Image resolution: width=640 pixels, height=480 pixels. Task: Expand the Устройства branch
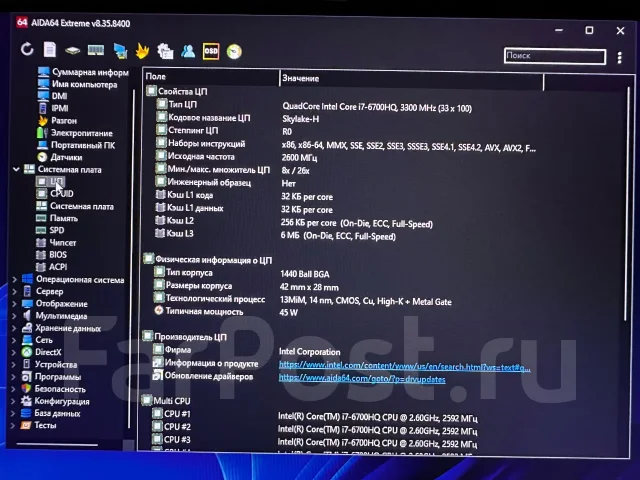pos(14,364)
